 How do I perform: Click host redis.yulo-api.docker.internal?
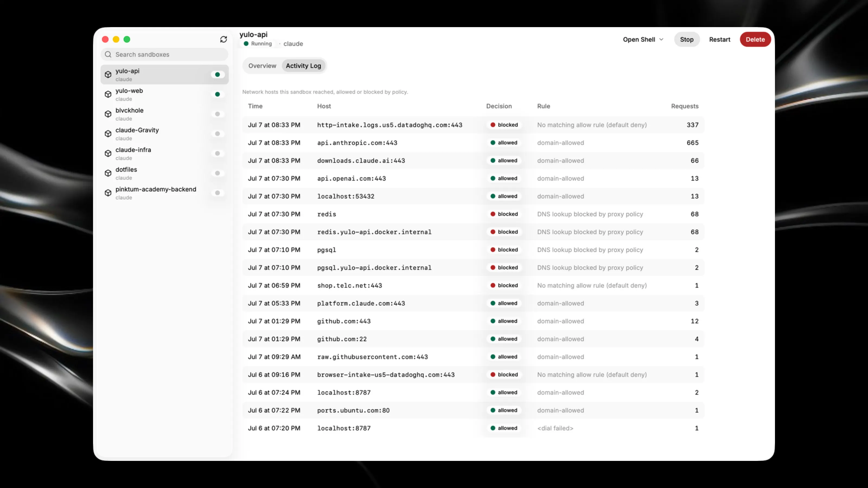click(x=374, y=232)
